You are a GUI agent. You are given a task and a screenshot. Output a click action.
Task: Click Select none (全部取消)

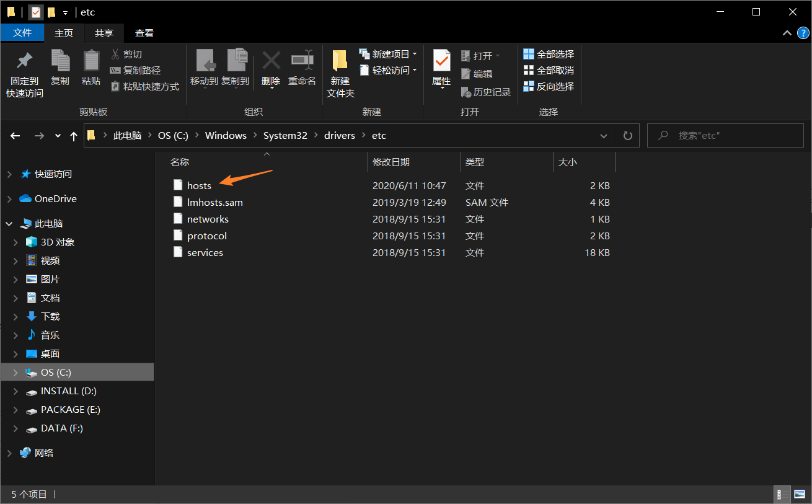pos(549,71)
